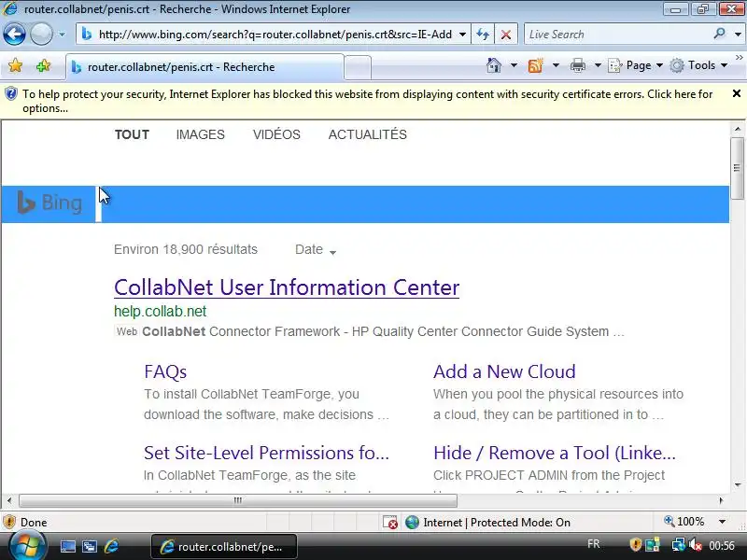Viewport: 747px width, 560px height.
Task: Select the router.collabnet/penis.crt tab
Action: (204, 67)
